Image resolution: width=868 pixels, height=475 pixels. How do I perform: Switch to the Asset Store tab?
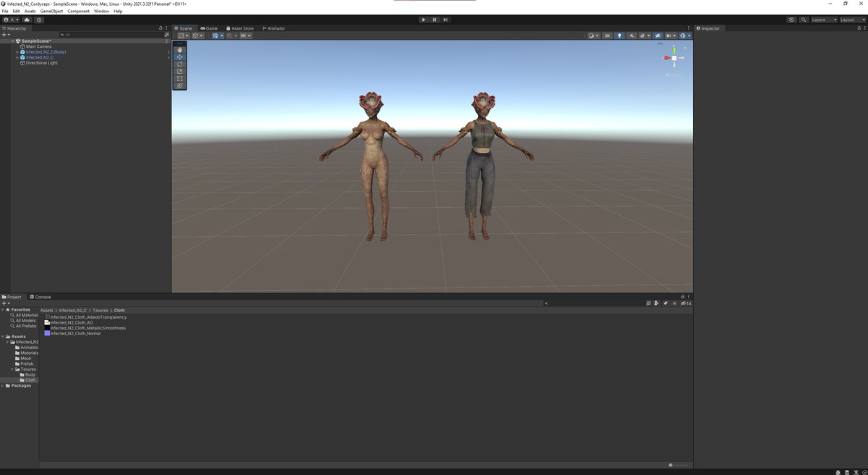(x=240, y=28)
